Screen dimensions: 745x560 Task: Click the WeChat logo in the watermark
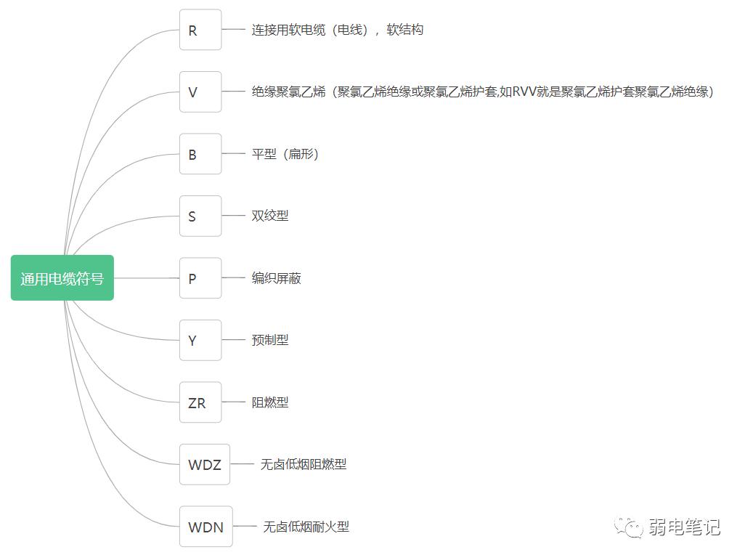coord(629,527)
